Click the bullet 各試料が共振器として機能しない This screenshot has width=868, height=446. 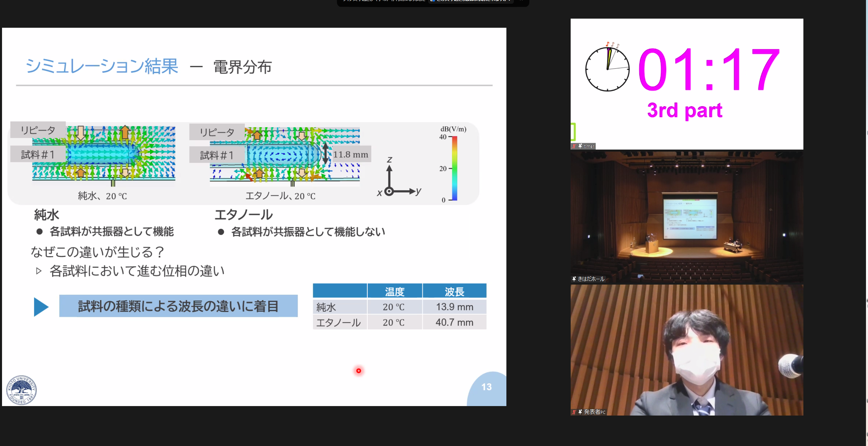[308, 232]
